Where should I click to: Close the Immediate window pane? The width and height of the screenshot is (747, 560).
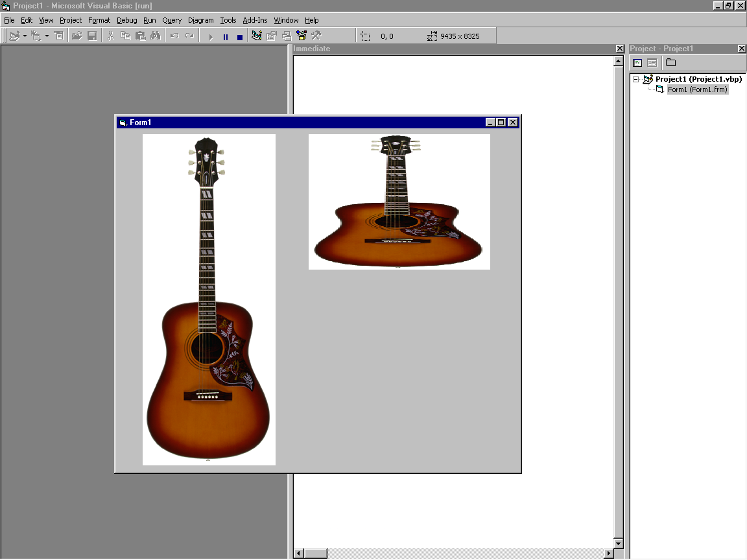tap(620, 49)
